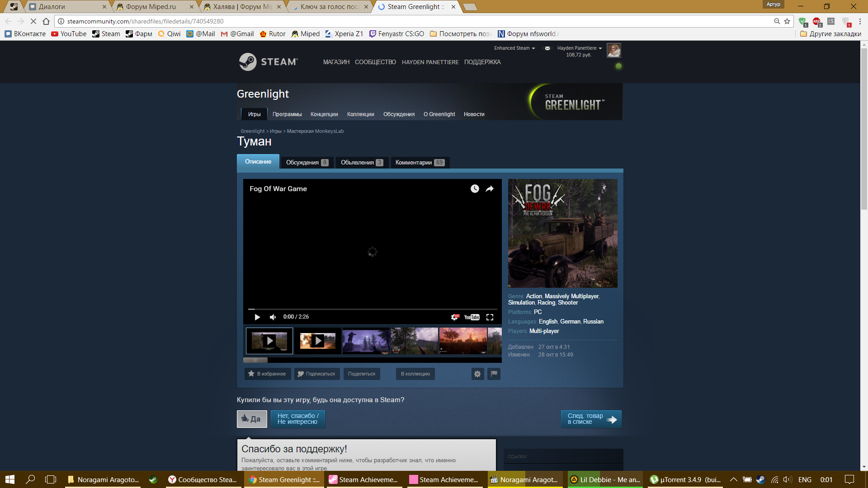
Task: Open the СООБЩЕСТВО menu
Action: point(375,62)
